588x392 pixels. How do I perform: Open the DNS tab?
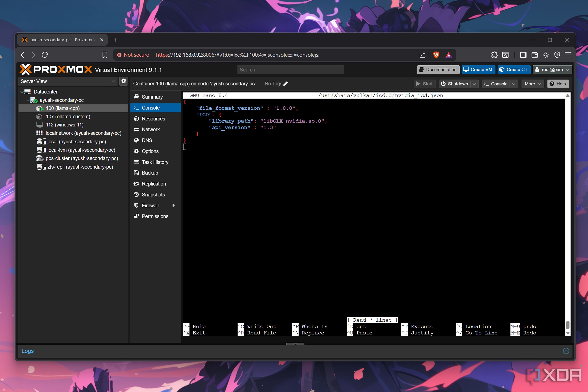pyautogui.click(x=156, y=140)
